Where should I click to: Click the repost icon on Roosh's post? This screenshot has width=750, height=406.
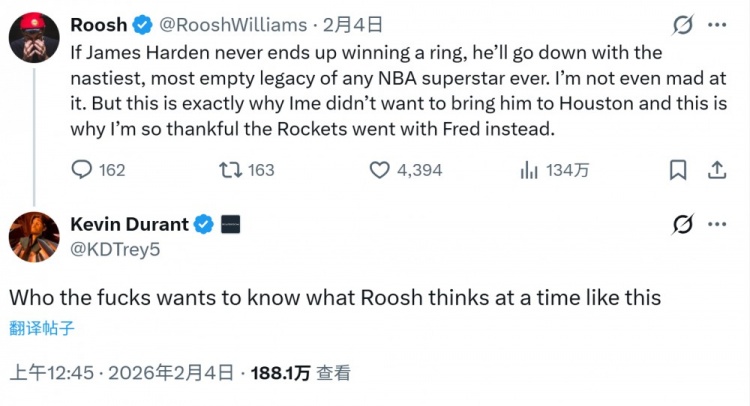click(x=228, y=170)
